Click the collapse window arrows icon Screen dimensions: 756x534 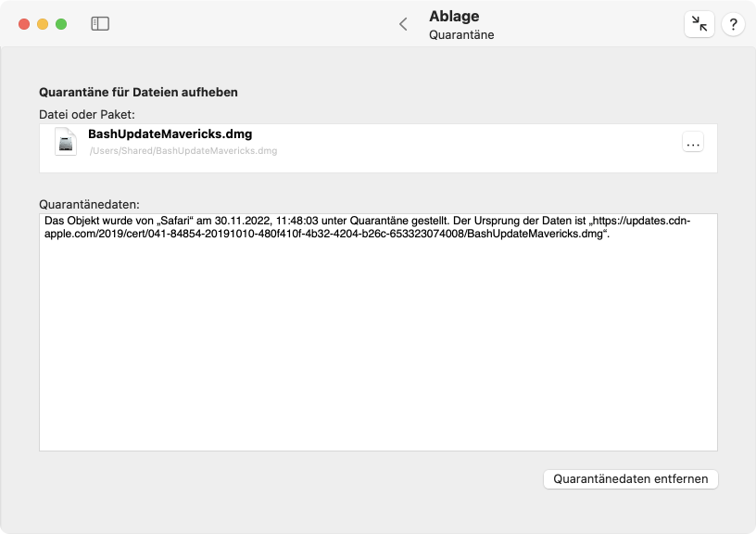tap(699, 23)
